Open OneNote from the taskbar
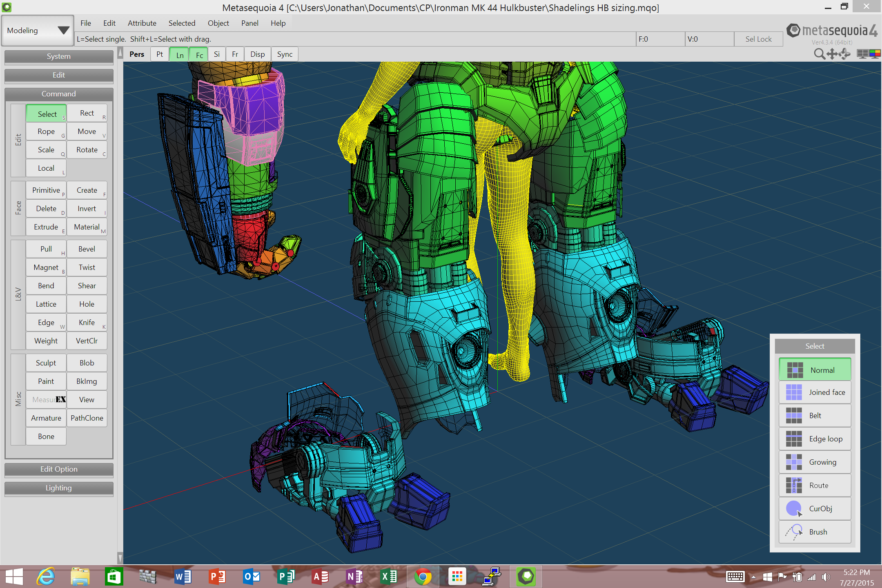Screen dimensions: 882x588 [354, 577]
